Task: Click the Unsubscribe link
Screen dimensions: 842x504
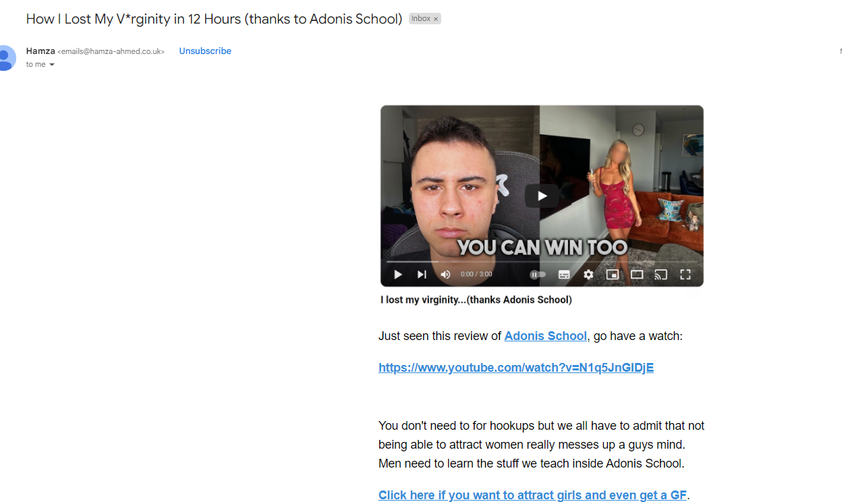Action: [x=205, y=51]
